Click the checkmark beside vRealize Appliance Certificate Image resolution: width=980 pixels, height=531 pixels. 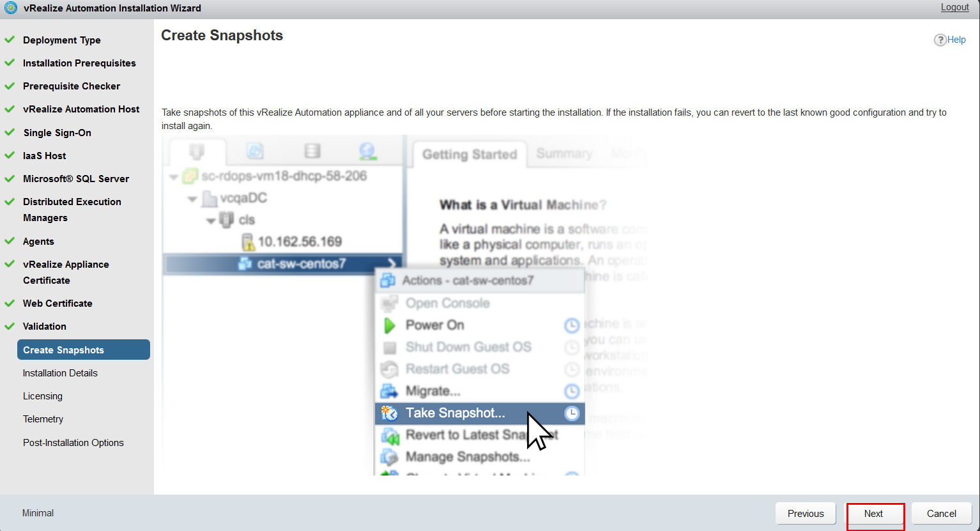pyautogui.click(x=10, y=264)
